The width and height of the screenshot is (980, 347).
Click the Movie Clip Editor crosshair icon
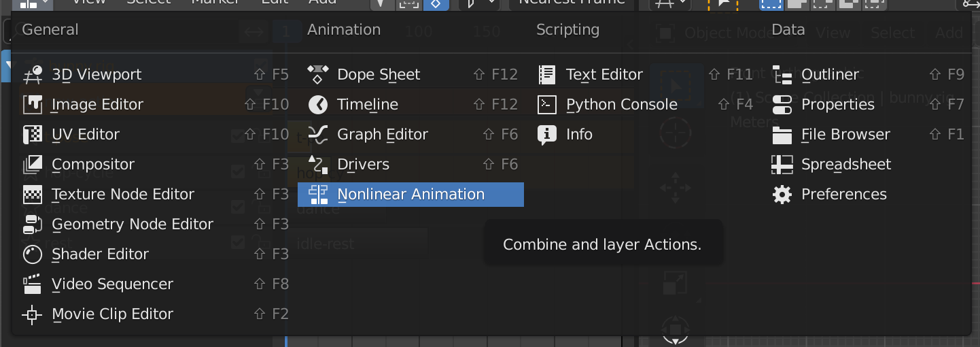coord(33,314)
